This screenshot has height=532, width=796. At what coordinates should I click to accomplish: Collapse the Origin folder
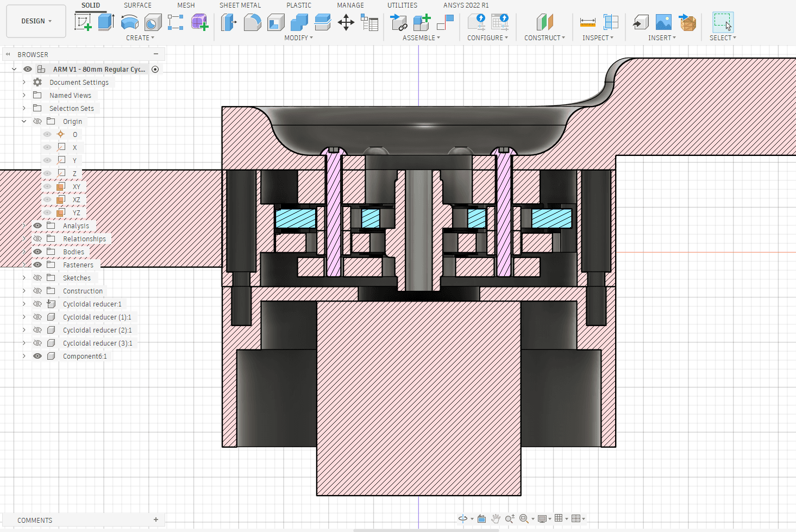pyautogui.click(x=24, y=121)
